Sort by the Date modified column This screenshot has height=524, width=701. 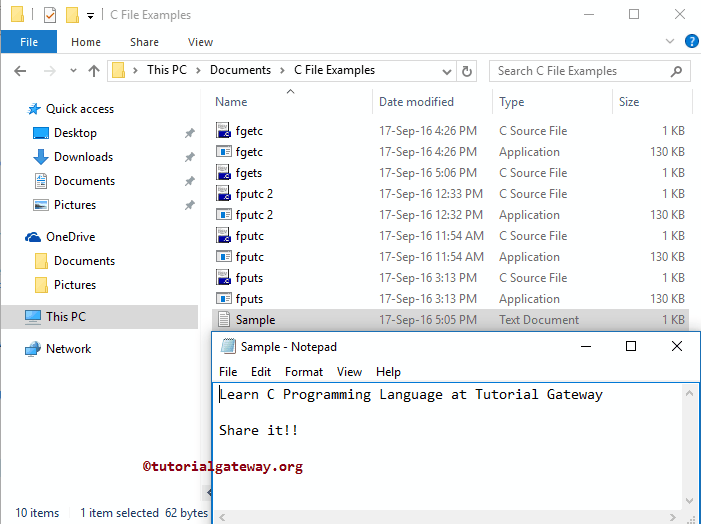tap(416, 102)
